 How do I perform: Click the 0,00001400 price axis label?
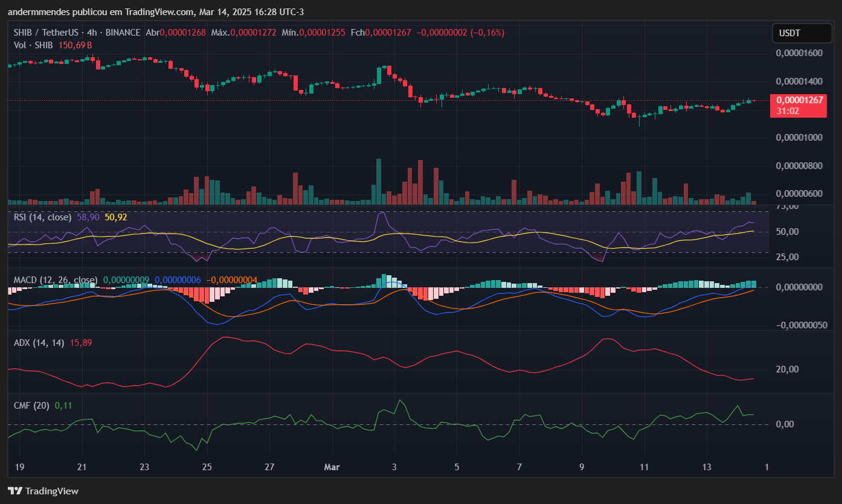tap(800, 81)
